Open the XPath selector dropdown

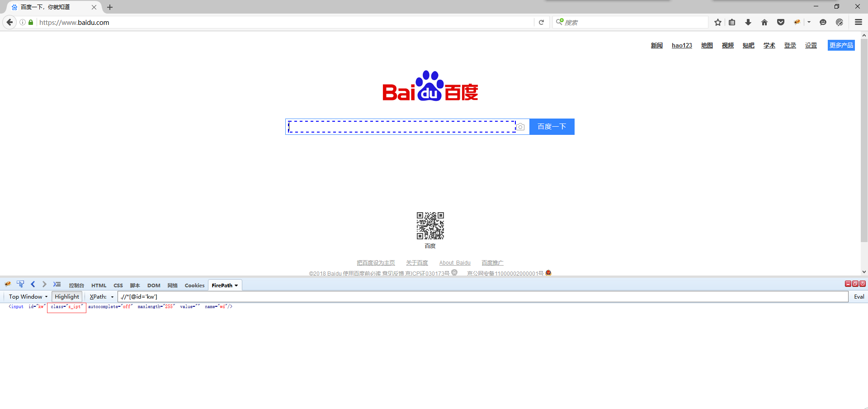coord(113,296)
